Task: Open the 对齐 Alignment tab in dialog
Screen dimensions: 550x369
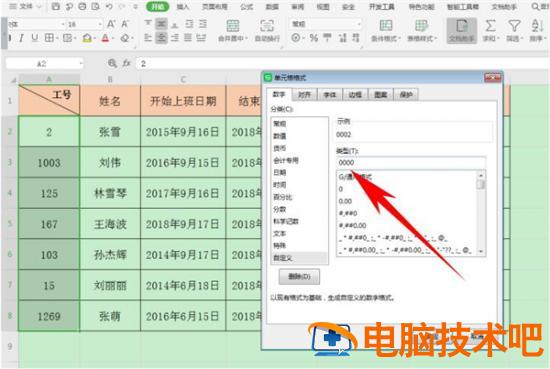Action: [304, 94]
